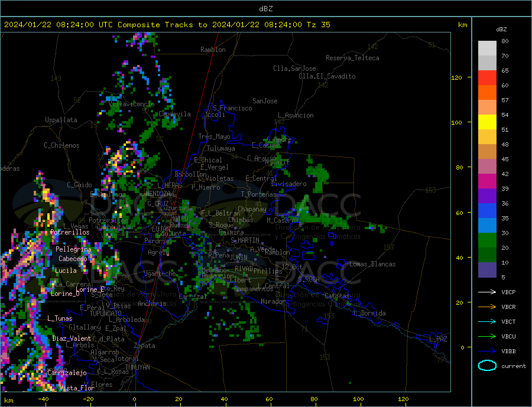Click the 'MENDOZA' city label on the map
Viewport: 532px width, 407px height.
158,194
